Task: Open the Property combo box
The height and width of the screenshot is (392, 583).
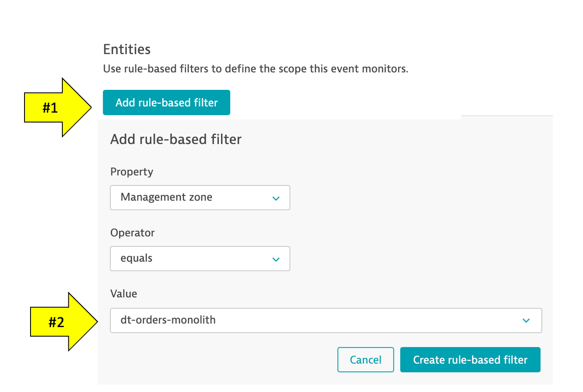Action: (x=200, y=198)
